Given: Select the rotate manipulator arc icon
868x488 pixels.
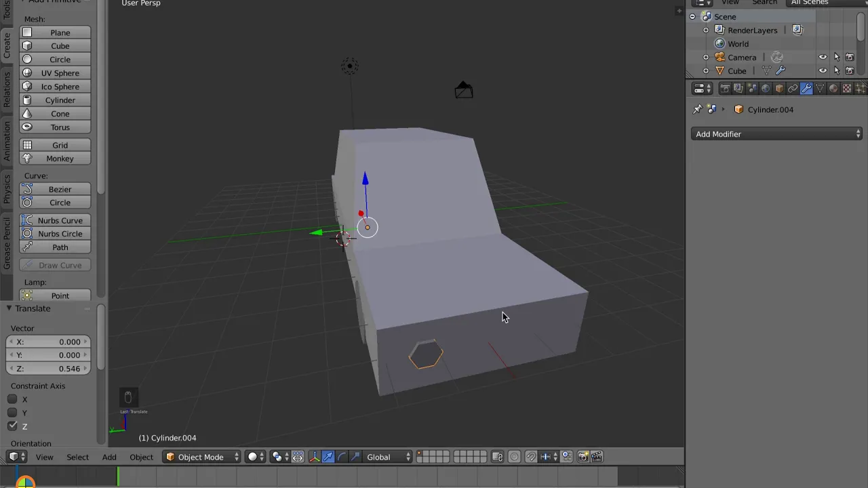Looking at the screenshot, I should coord(342,457).
